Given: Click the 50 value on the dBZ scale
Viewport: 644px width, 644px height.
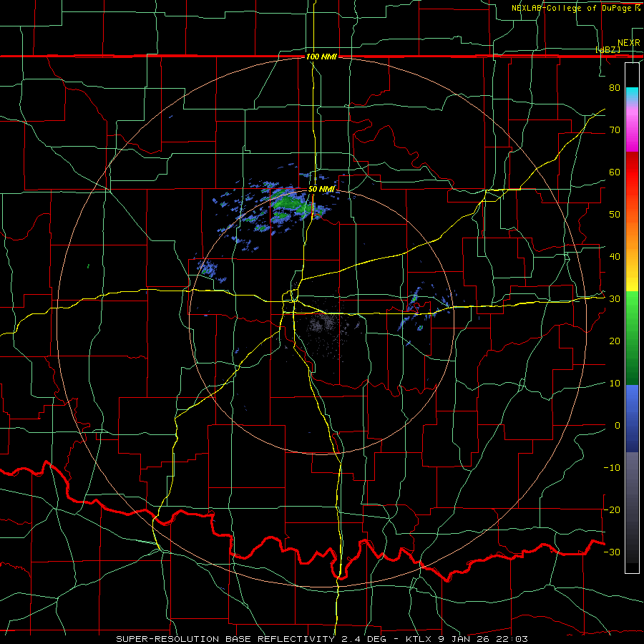Looking at the screenshot, I should point(615,215).
